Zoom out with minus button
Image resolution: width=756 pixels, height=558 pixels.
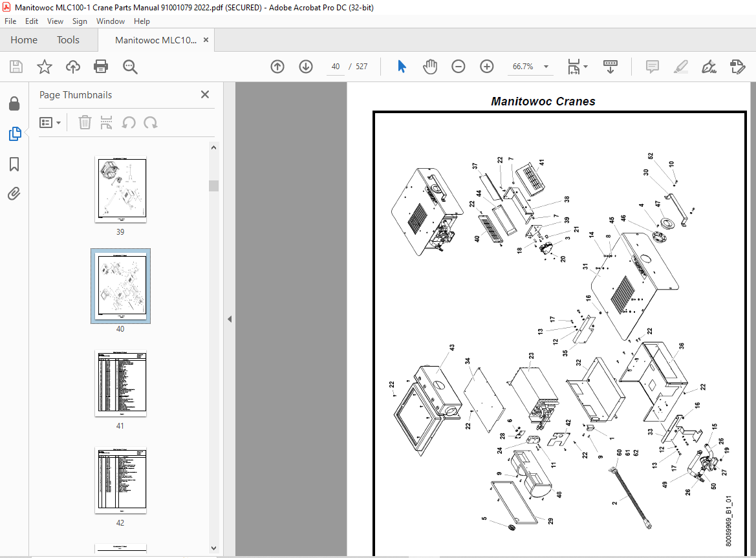pos(458,67)
